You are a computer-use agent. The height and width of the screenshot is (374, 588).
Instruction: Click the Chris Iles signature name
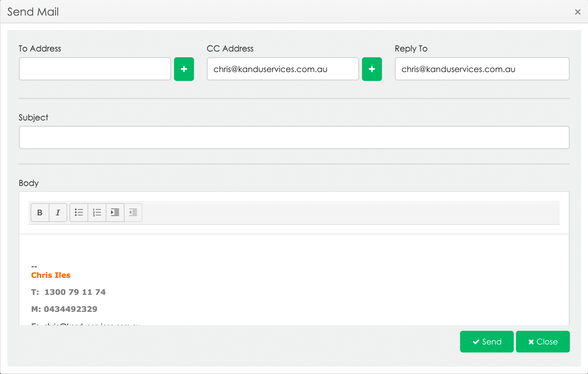[x=51, y=275]
